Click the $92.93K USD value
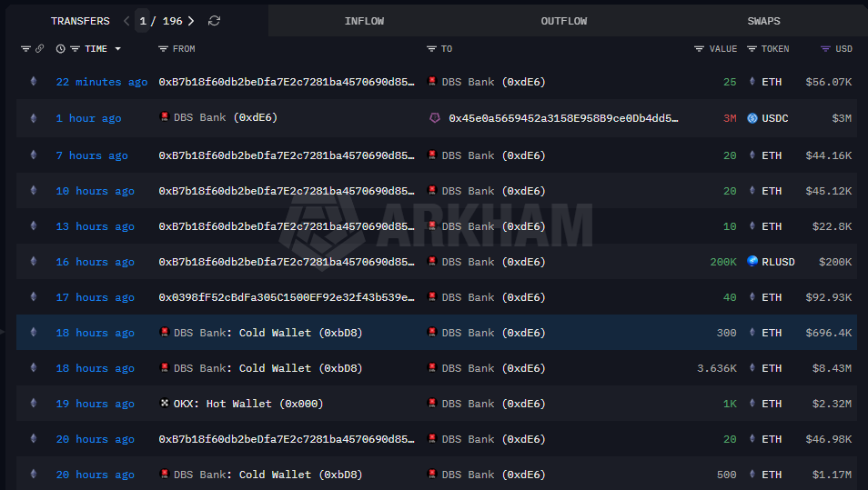The width and height of the screenshot is (868, 490). click(x=829, y=297)
